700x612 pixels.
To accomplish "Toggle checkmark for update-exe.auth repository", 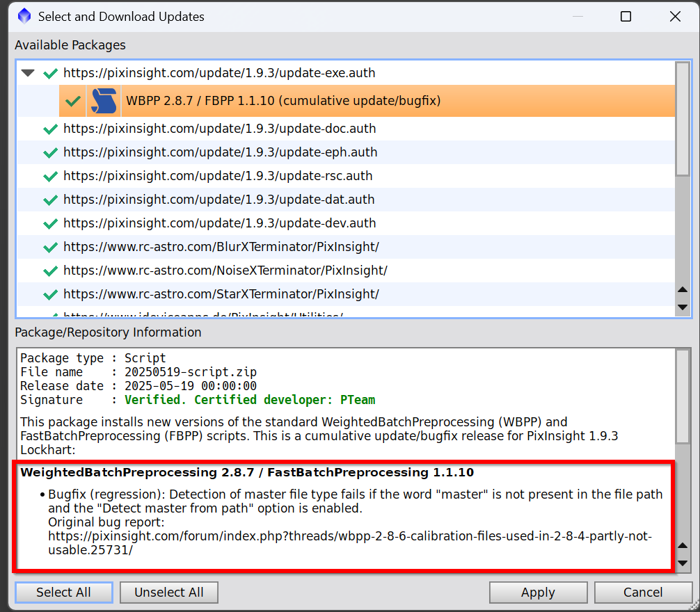I will pyautogui.click(x=50, y=73).
